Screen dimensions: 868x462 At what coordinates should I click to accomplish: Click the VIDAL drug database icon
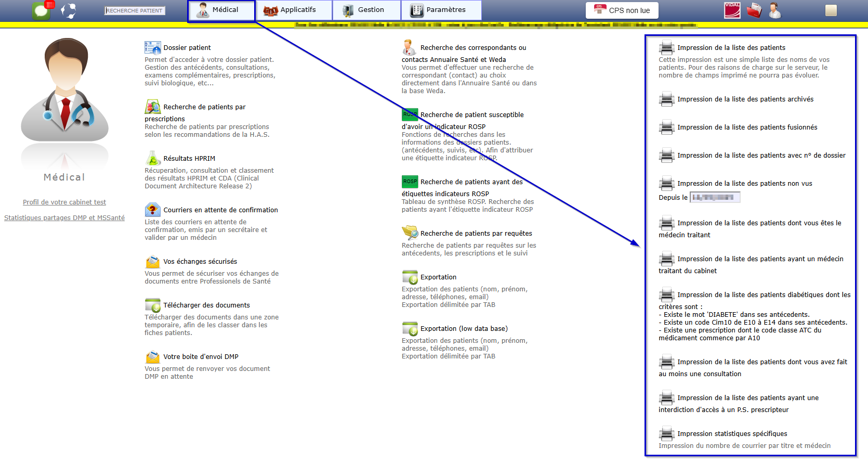(732, 10)
